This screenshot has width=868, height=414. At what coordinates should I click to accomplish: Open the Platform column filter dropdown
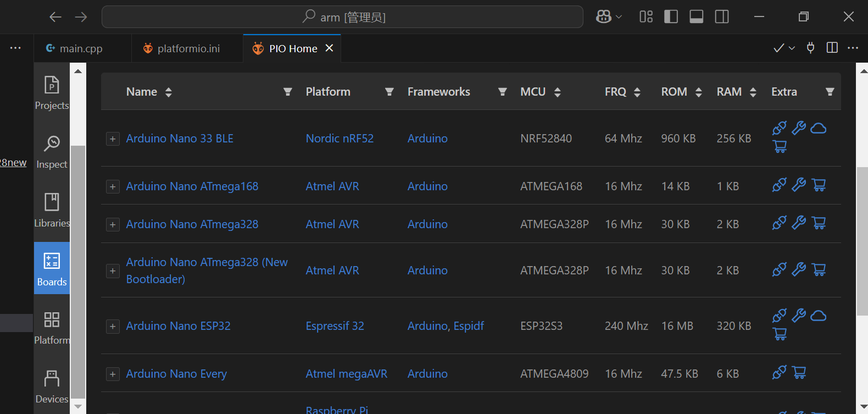coord(390,92)
